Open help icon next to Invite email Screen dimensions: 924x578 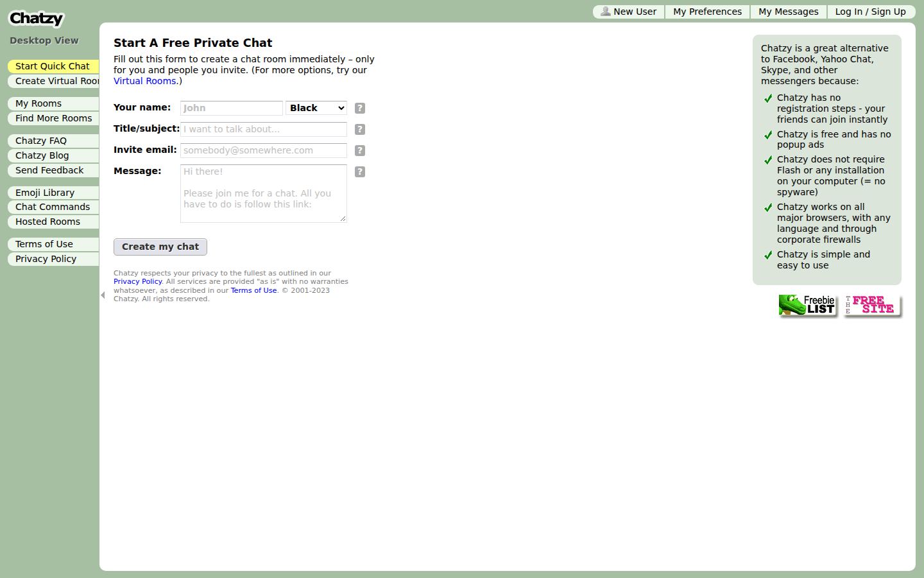(360, 150)
